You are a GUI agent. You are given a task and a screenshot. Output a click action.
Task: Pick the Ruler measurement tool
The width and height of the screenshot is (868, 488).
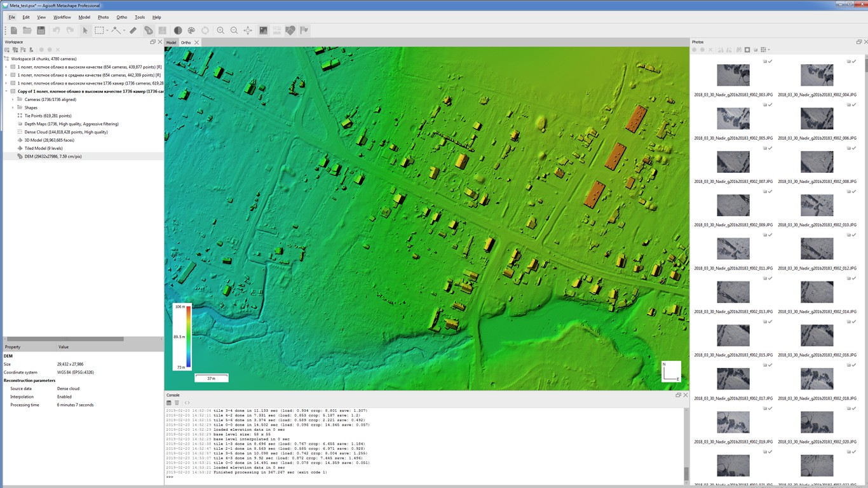pyautogui.click(x=133, y=30)
